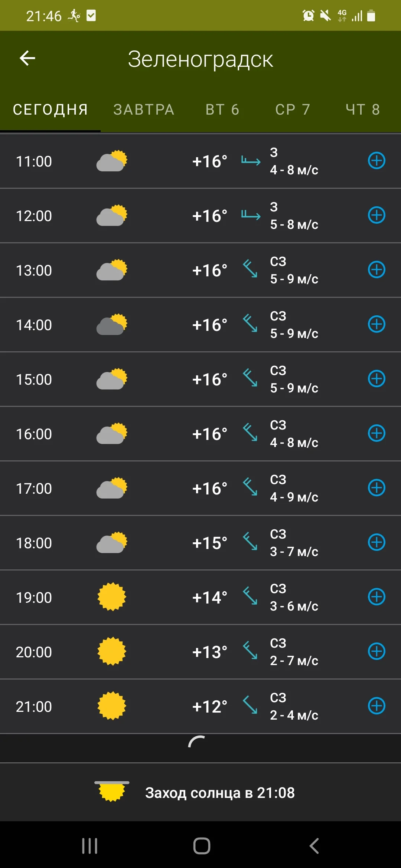Tap the sunny icon at 20:00
The width and height of the screenshot is (401, 868).
click(112, 651)
